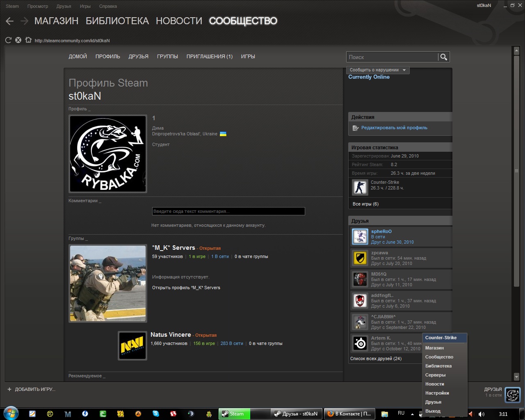
Task: Click the edit profile pencil icon
Action: click(356, 128)
